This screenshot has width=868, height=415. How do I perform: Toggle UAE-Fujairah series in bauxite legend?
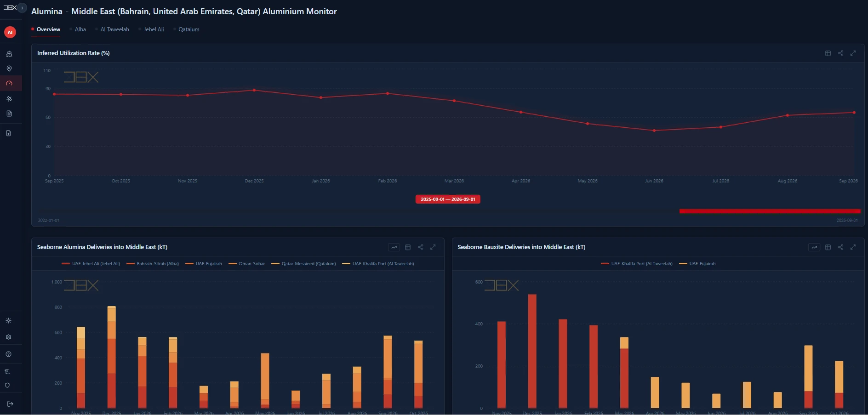point(697,264)
